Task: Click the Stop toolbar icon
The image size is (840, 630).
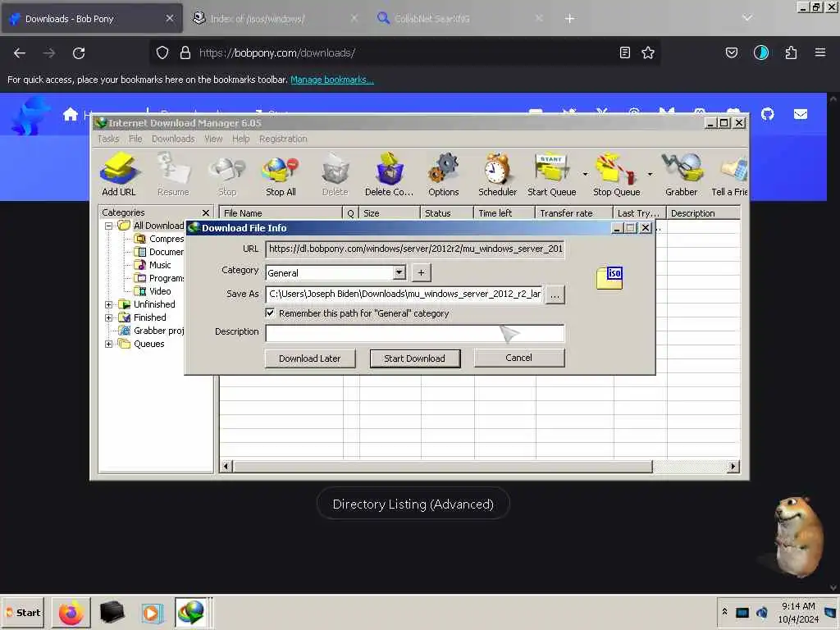Action: point(227,174)
